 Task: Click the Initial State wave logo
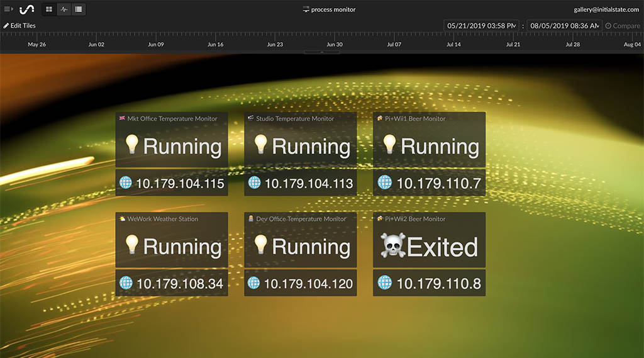pyautogui.click(x=26, y=9)
